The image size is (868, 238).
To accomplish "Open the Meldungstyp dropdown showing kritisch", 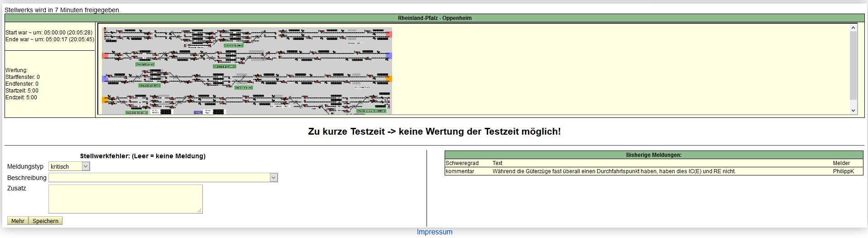I will [x=69, y=166].
